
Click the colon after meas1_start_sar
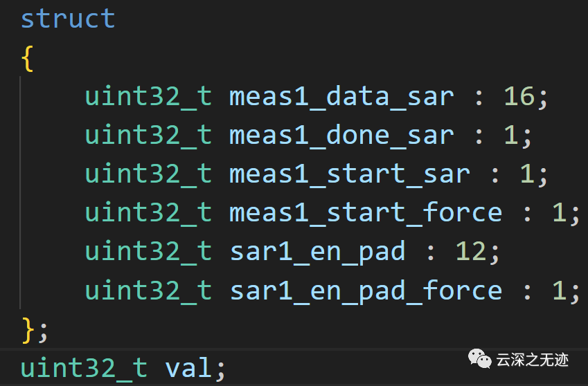(x=495, y=174)
